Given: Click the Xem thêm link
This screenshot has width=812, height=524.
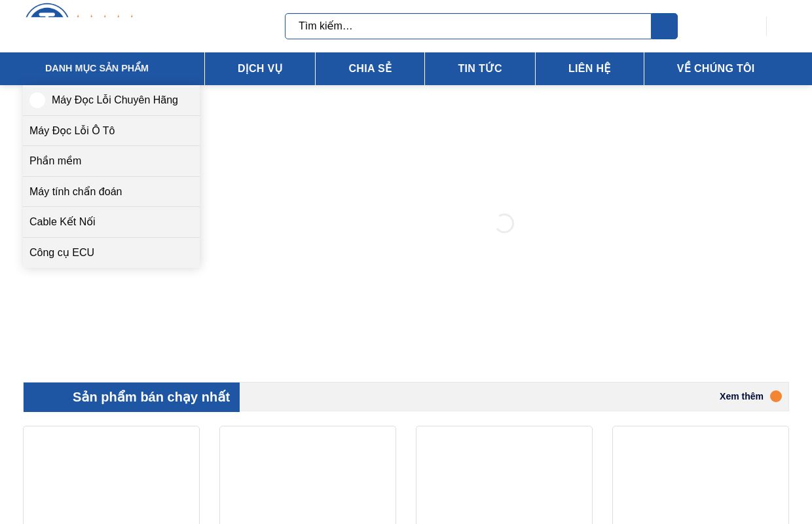Looking at the screenshot, I should pos(741,396).
